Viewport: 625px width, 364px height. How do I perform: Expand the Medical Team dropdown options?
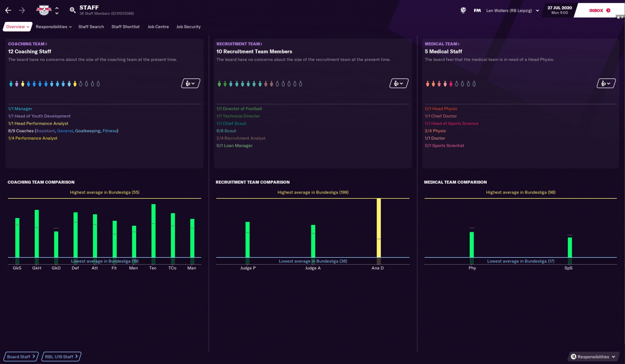606,83
